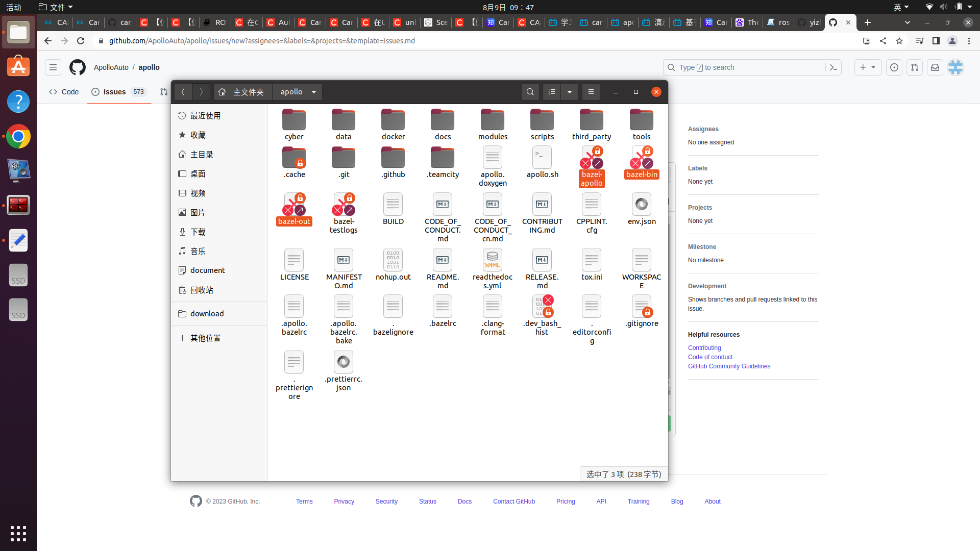
Task: Open the Contributing link
Action: [704, 348]
